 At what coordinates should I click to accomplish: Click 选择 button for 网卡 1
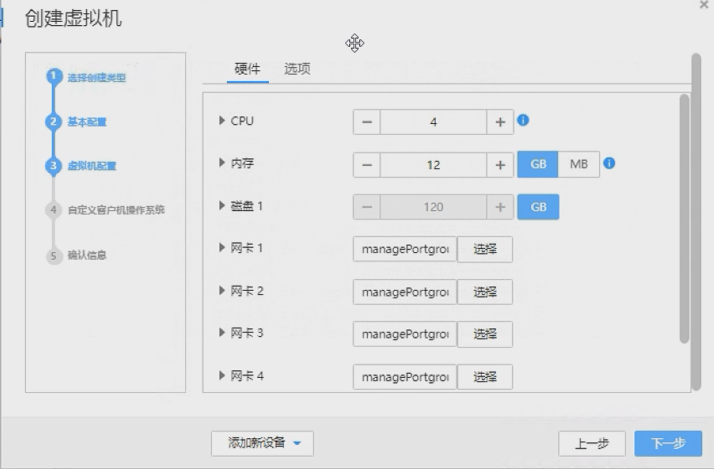(485, 249)
